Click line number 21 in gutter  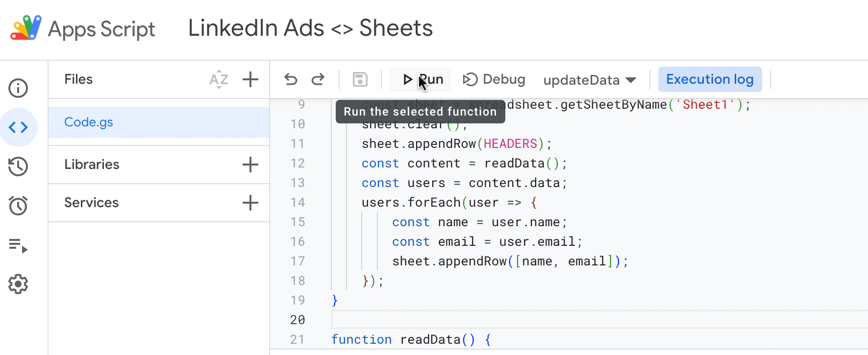coord(297,339)
